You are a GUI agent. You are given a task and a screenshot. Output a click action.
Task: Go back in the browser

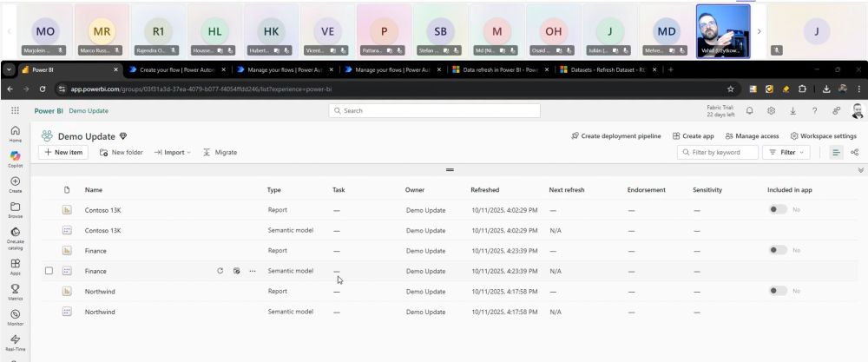pyautogui.click(x=10, y=89)
